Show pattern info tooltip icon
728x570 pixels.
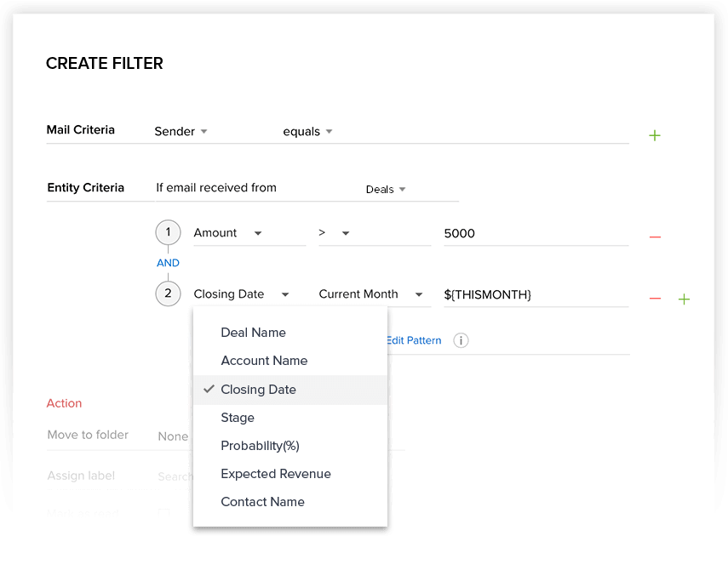[461, 340]
